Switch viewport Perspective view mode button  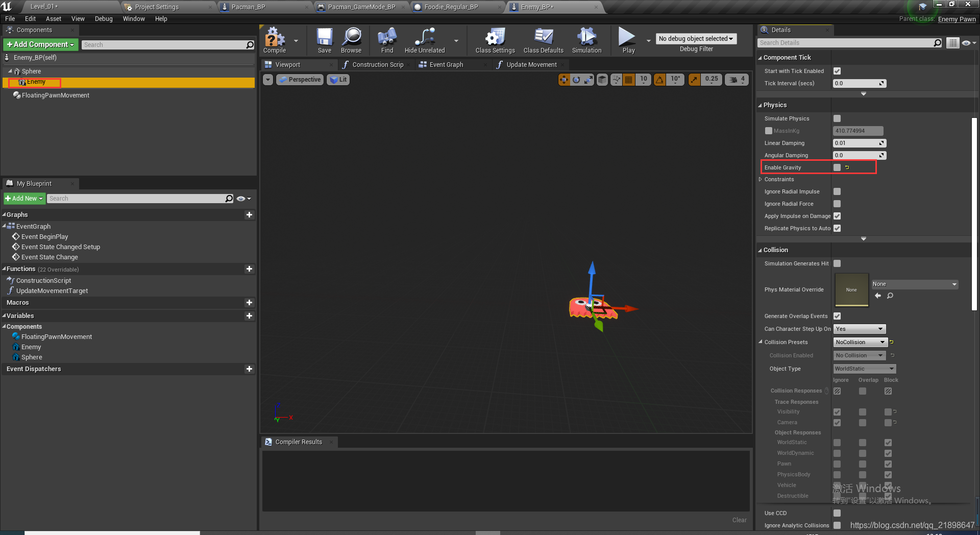point(300,80)
